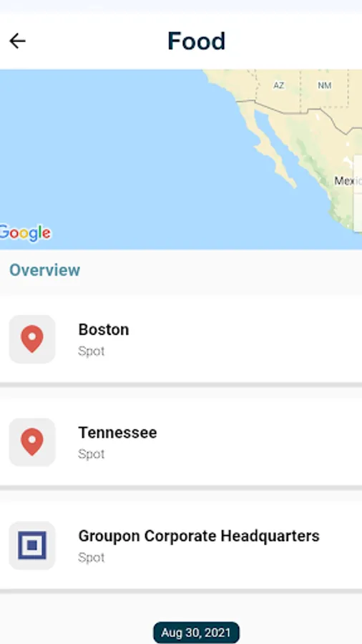Tap the red pin icon beside Tennessee
The height and width of the screenshot is (644, 362).
pos(32,442)
